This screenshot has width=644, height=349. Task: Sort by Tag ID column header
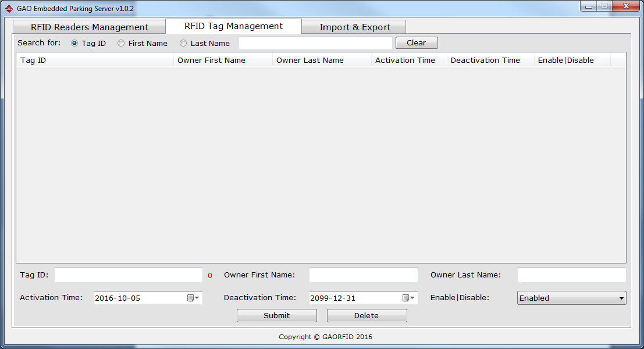[95, 60]
